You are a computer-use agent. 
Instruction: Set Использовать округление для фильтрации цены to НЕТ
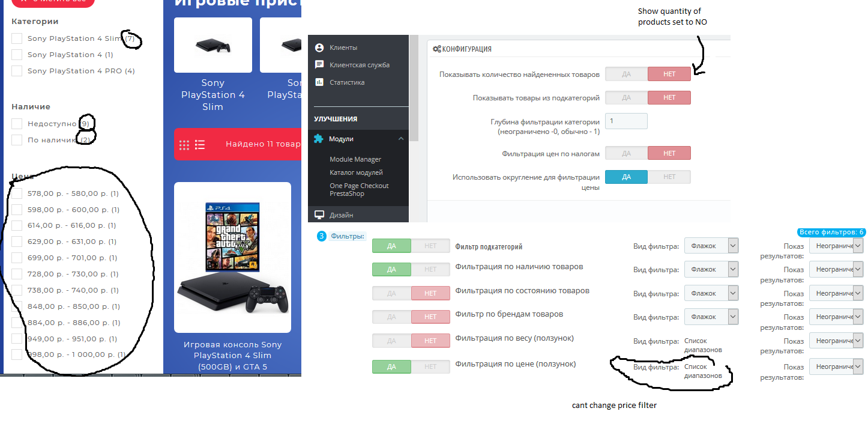click(x=669, y=177)
